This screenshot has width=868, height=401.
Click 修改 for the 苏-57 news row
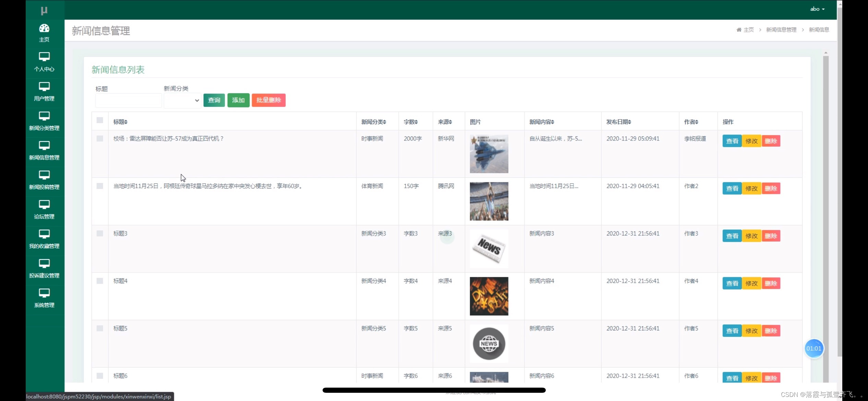coord(751,141)
